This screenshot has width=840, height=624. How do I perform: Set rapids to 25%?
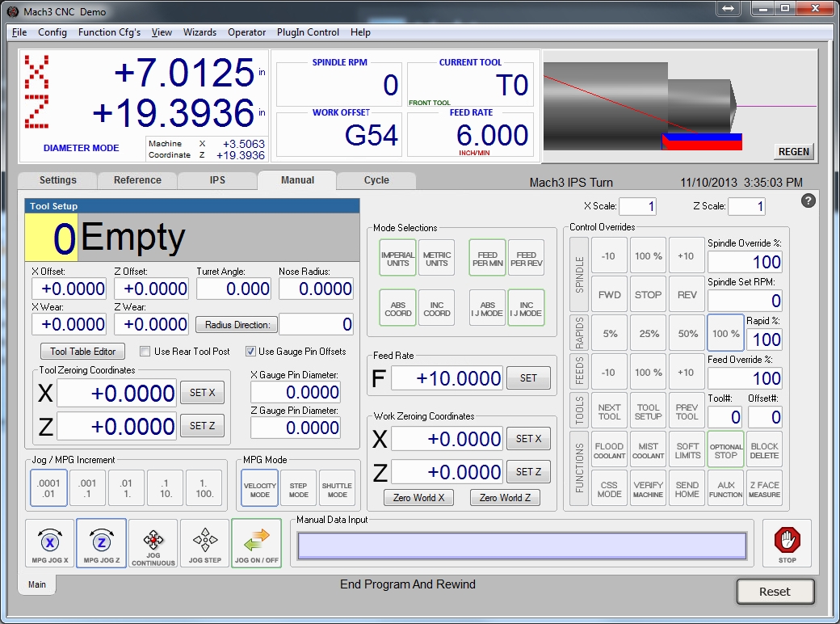[649, 334]
